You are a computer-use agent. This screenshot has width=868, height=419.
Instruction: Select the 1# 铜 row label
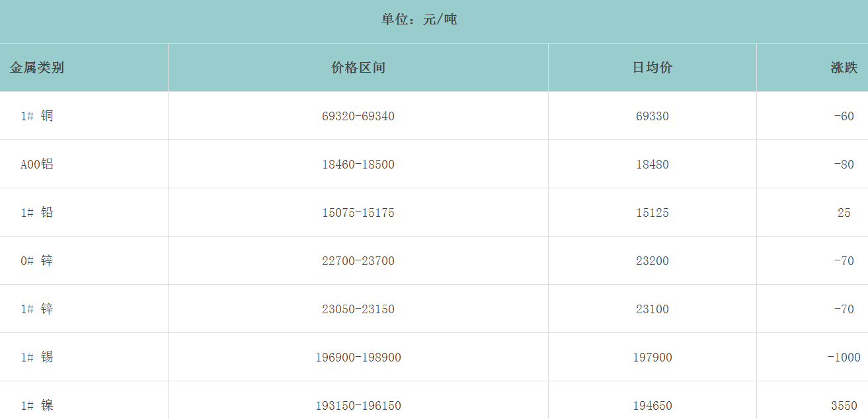[x=37, y=116]
